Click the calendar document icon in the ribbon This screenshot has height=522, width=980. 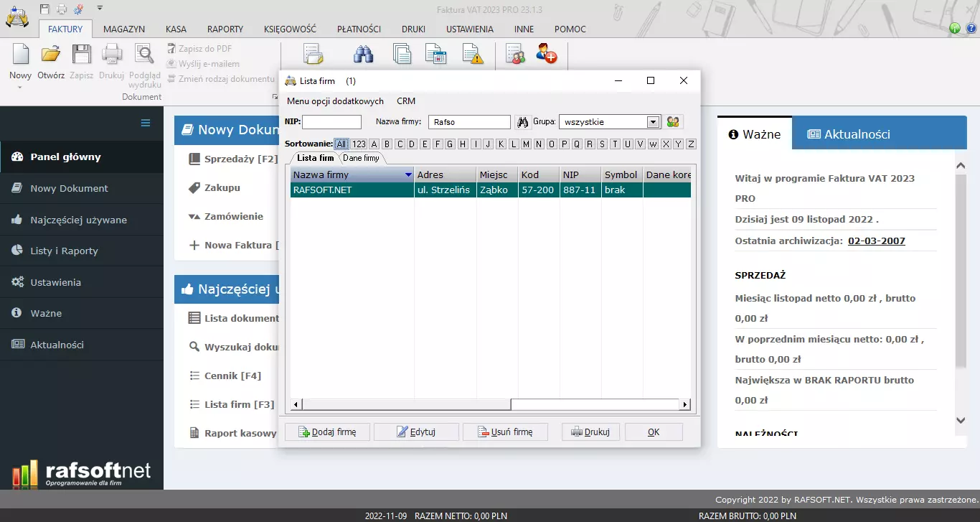(x=435, y=55)
